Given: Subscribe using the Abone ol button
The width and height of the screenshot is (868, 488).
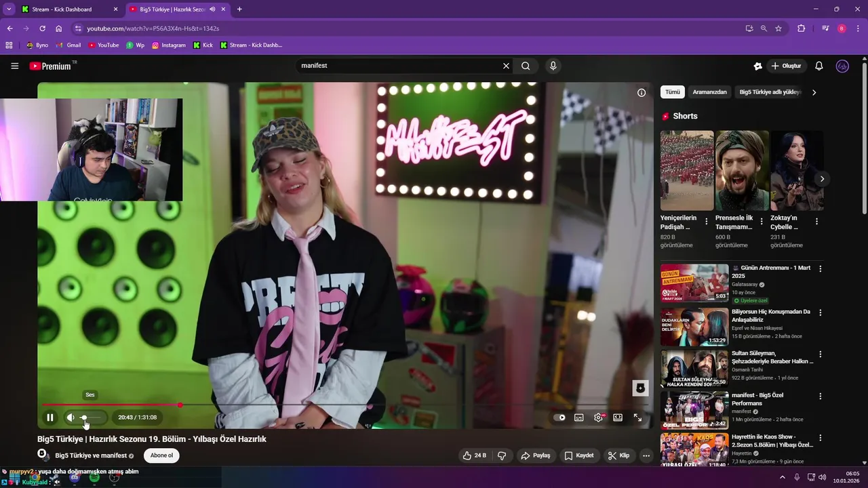Looking at the screenshot, I should (161, 455).
